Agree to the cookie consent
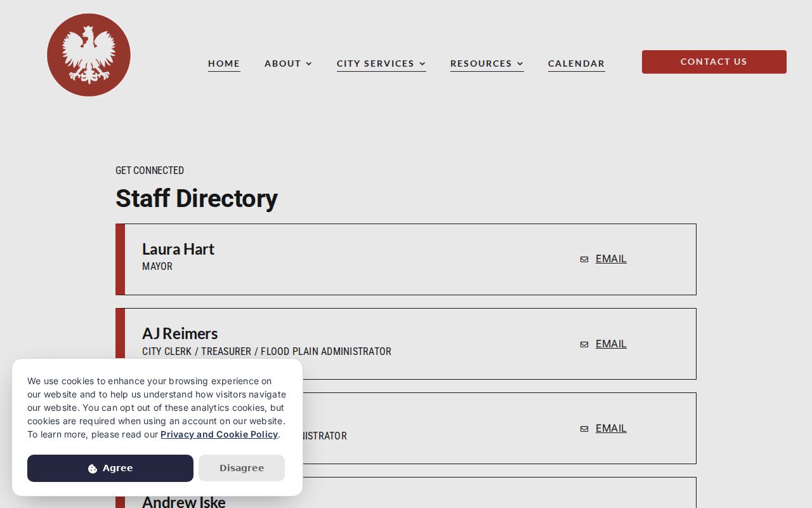Screen dimensions: 812x508 pos(110,468)
